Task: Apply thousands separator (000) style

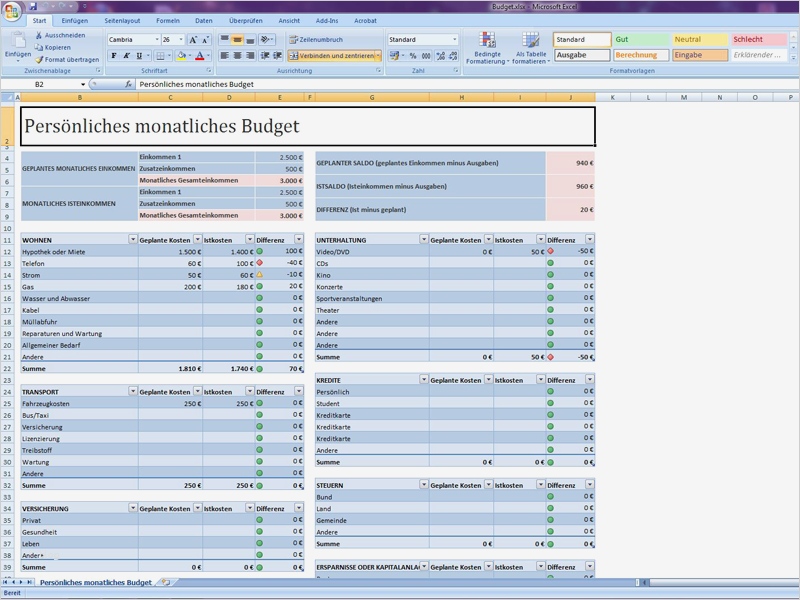Action: tap(426, 56)
